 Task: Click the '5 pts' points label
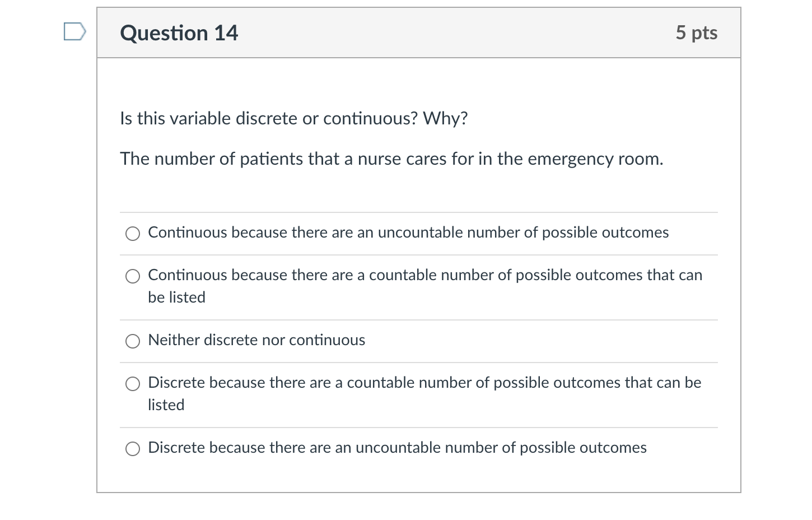pyautogui.click(x=697, y=32)
